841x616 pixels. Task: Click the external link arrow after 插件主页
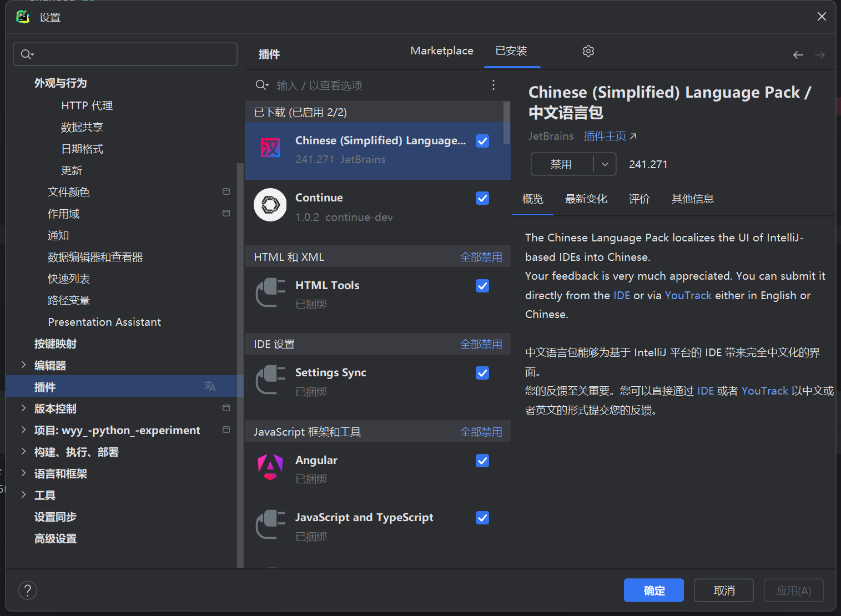coord(633,137)
